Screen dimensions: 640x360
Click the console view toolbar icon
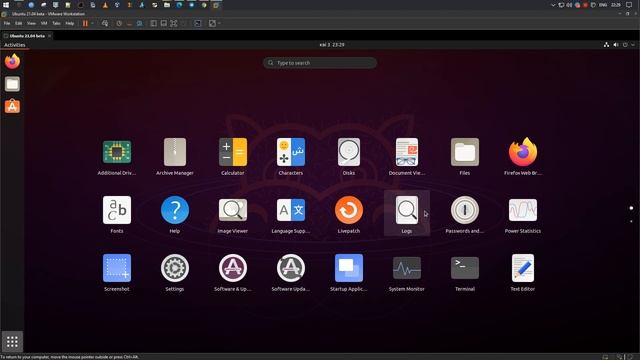[198, 24]
